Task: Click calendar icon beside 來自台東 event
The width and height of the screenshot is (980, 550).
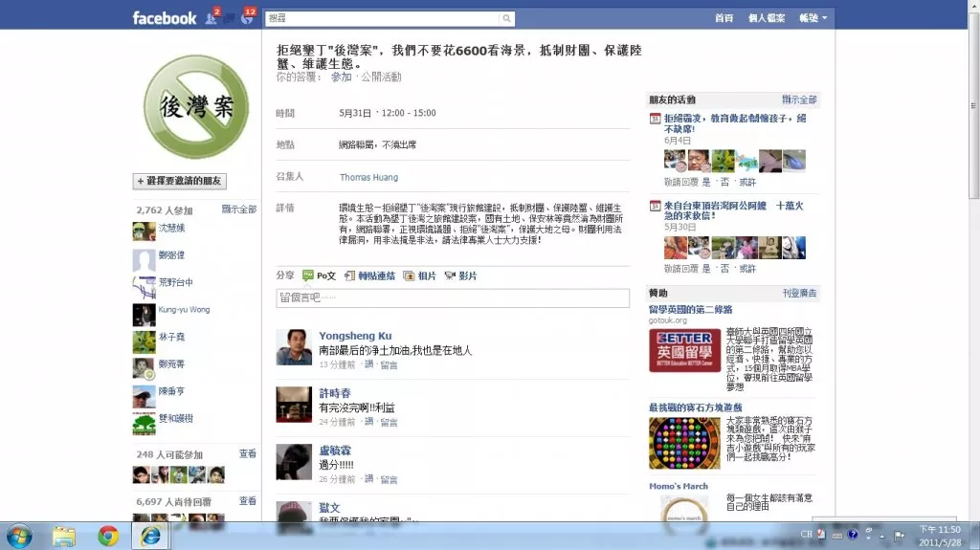Action: [x=655, y=206]
